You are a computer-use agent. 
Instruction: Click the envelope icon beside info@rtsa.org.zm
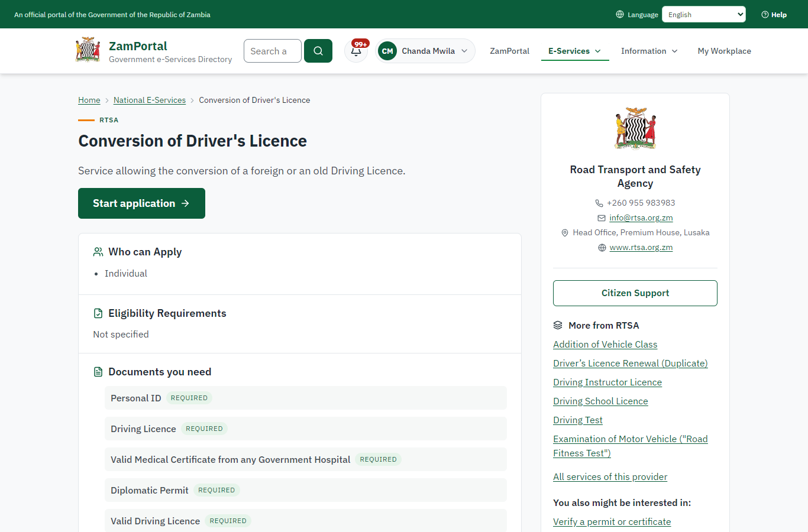pyautogui.click(x=602, y=218)
